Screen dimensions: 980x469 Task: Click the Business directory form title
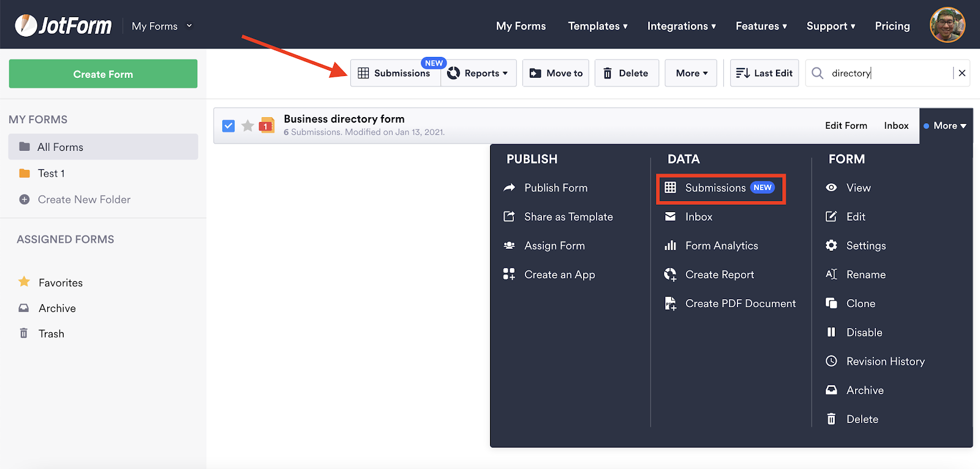[344, 119]
